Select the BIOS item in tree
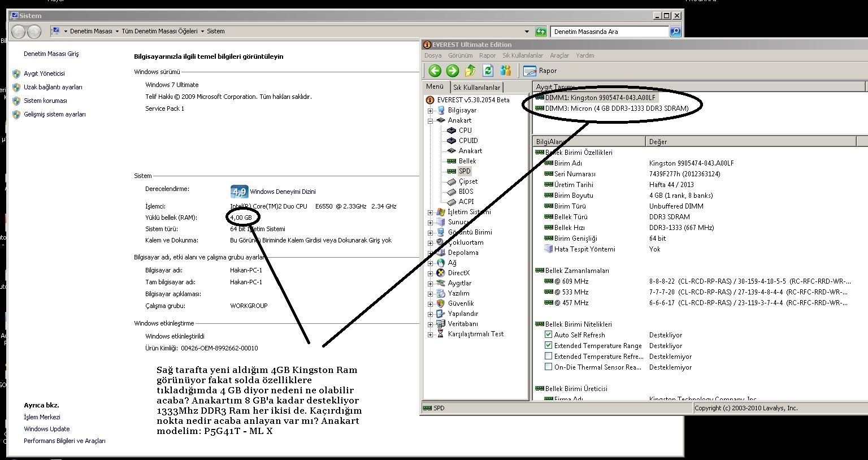This screenshot has height=460, width=868. coord(466,192)
